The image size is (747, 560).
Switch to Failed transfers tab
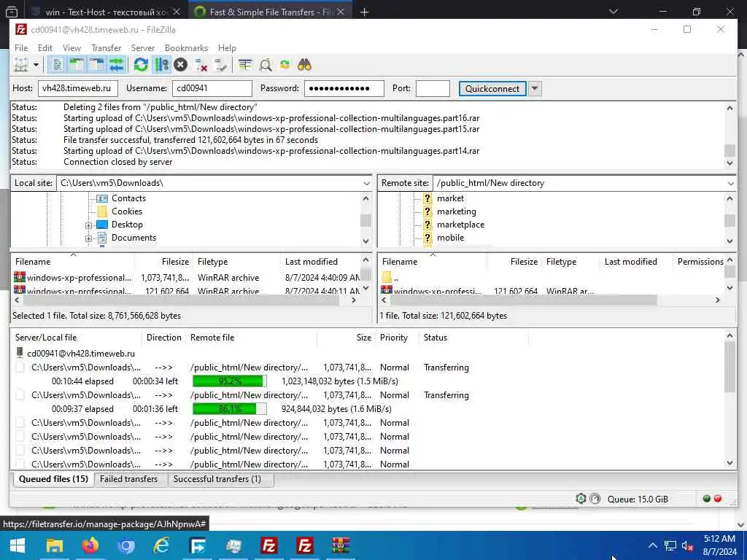pos(128,479)
